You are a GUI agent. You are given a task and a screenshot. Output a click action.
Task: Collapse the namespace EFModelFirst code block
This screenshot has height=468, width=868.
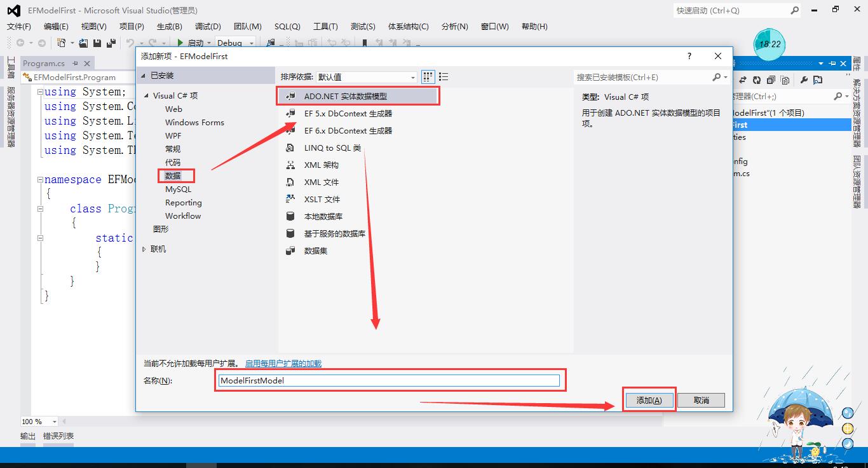click(40, 180)
